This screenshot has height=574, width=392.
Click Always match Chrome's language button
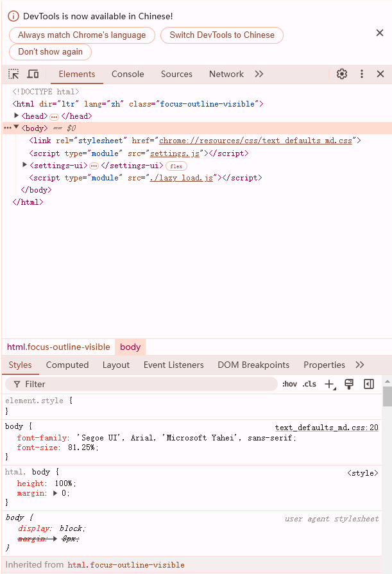pyautogui.click(x=82, y=35)
